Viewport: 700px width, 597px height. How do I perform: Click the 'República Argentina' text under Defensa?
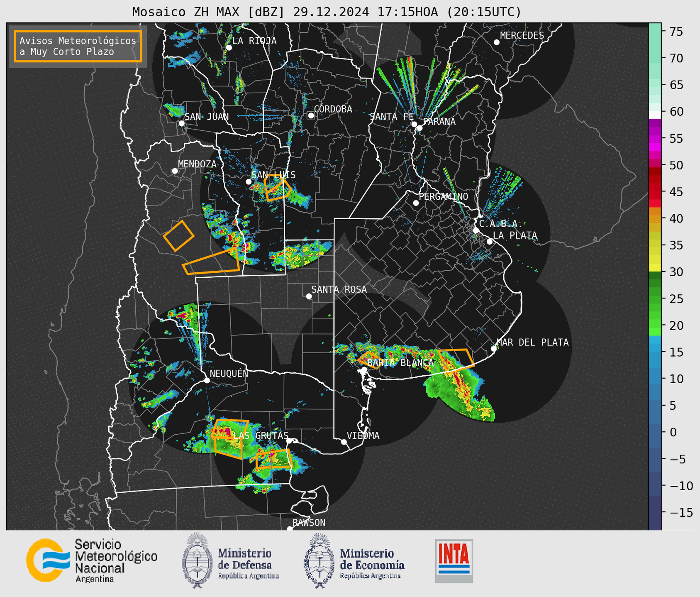tap(249, 576)
